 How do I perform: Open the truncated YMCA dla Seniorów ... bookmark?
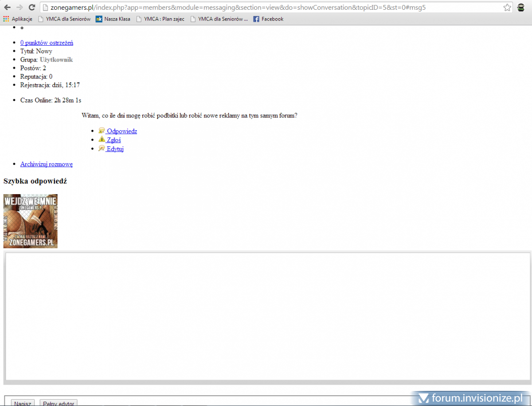(x=219, y=19)
